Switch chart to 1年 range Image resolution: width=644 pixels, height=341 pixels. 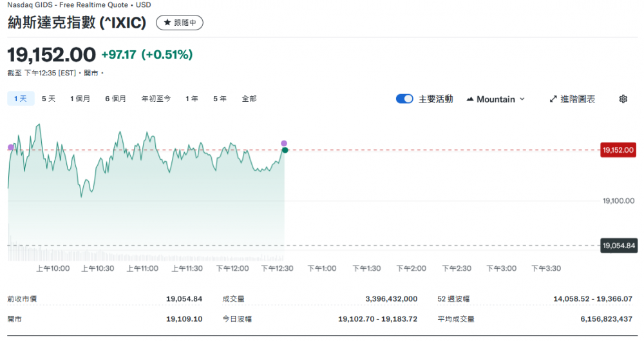[192, 99]
